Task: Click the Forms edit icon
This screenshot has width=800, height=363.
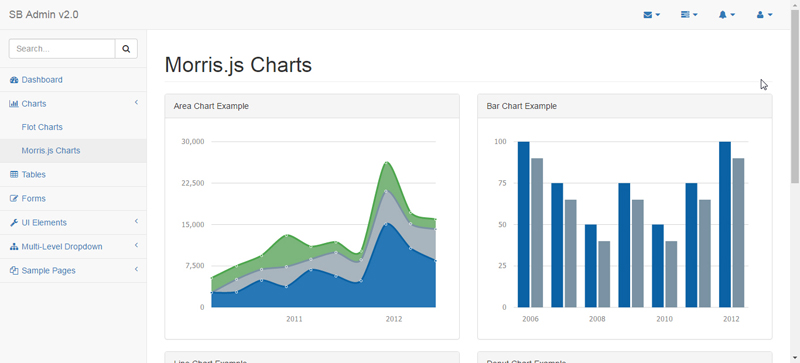Action: [x=14, y=199]
